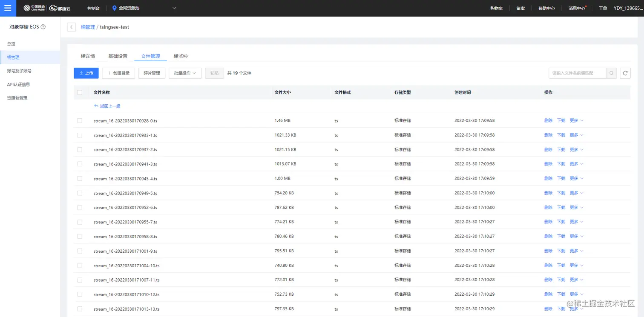The width and height of the screenshot is (644, 317).
Task: Check the box for stream_16-20220330170937-2.ts
Action: [80, 150]
